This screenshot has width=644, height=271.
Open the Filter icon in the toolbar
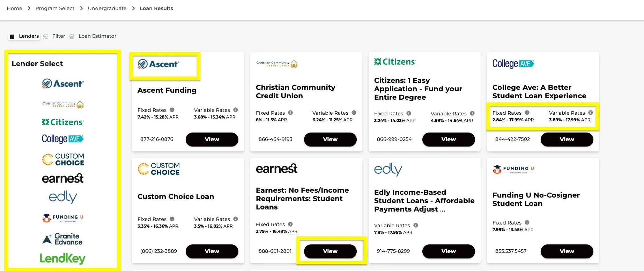(x=45, y=36)
